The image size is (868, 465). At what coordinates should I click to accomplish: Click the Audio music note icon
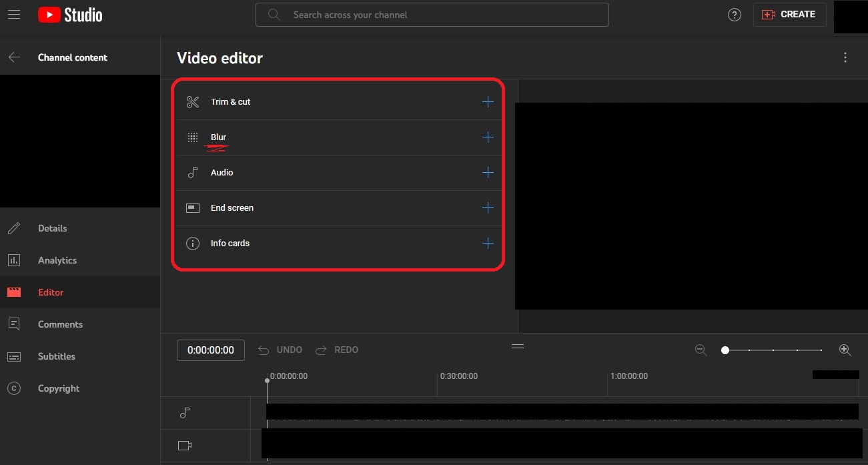[193, 173]
